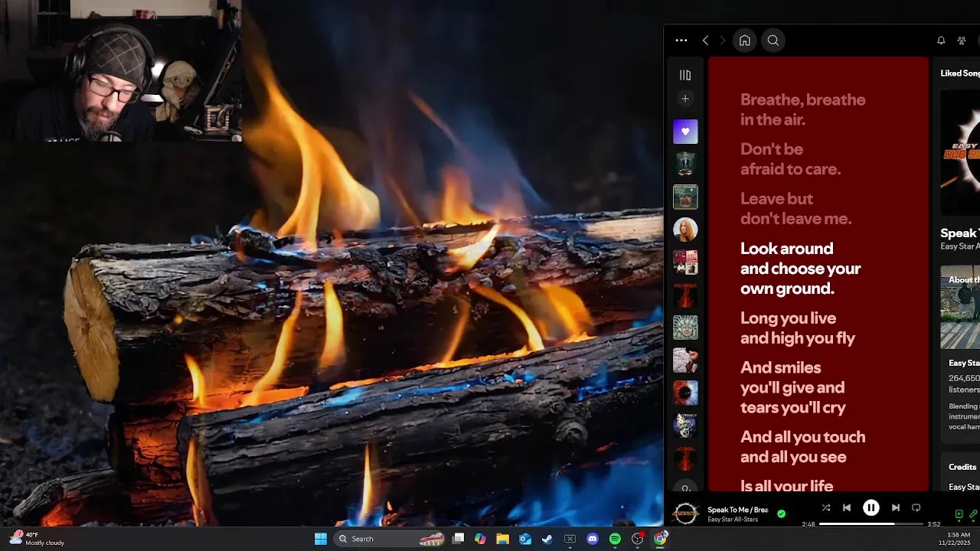Open the now-playing album art thumbnail
Viewport: 980px width, 551px height.
pos(685,514)
